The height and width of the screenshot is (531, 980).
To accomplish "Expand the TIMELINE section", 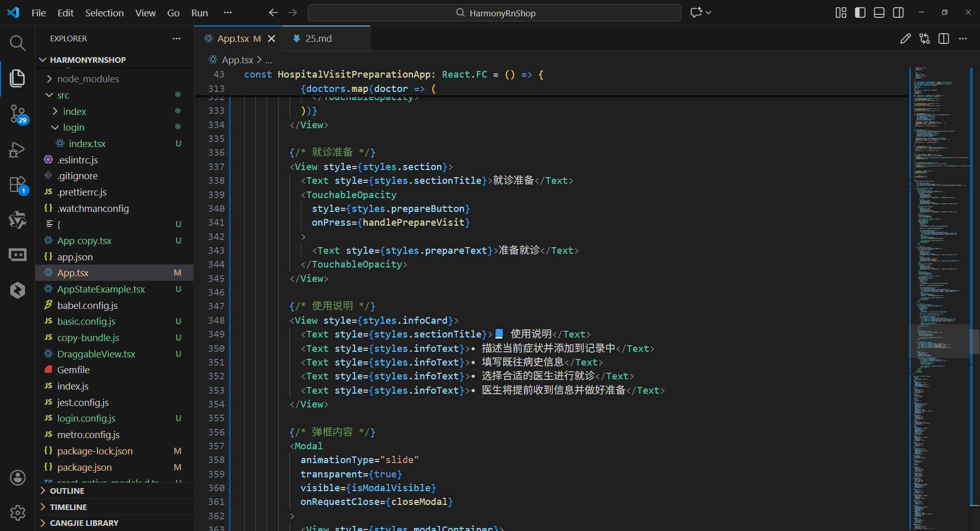I will [114, 508].
